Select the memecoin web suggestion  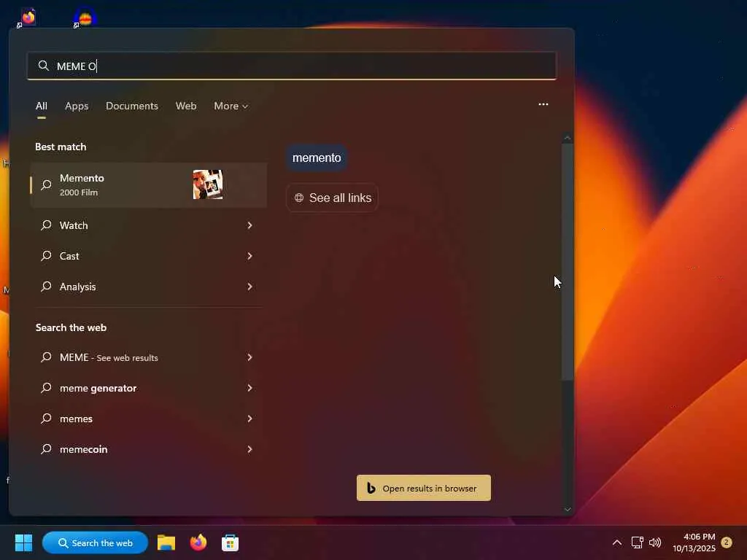pos(148,449)
